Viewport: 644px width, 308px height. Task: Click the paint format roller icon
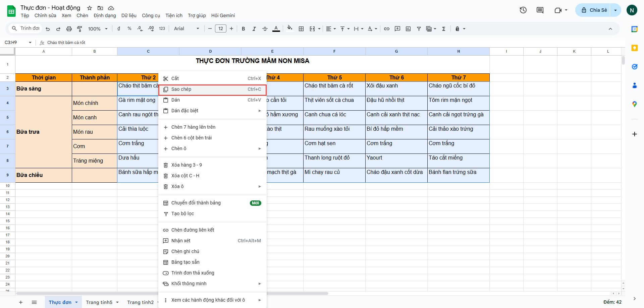pyautogui.click(x=79, y=29)
